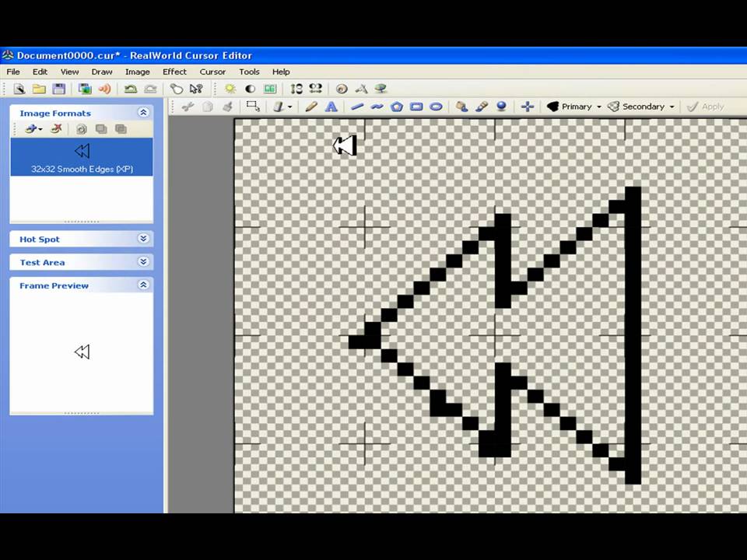The image size is (747, 560).
Task: Click the horizontal mirror icon
Action: [x=315, y=88]
